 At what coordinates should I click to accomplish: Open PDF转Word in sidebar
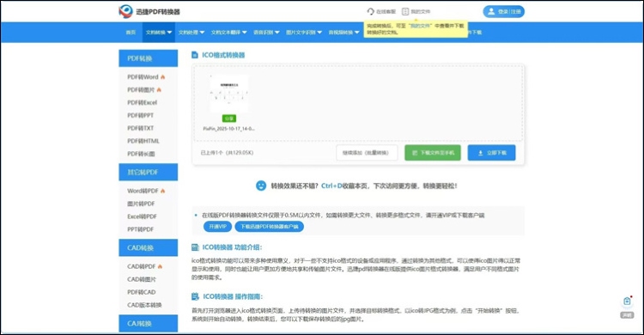(x=143, y=76)
